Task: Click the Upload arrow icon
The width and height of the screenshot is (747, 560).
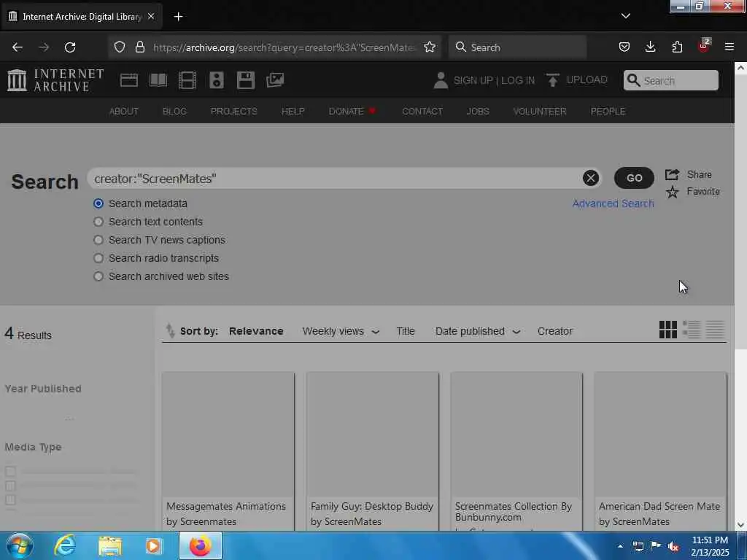Action: pos(553,80)
